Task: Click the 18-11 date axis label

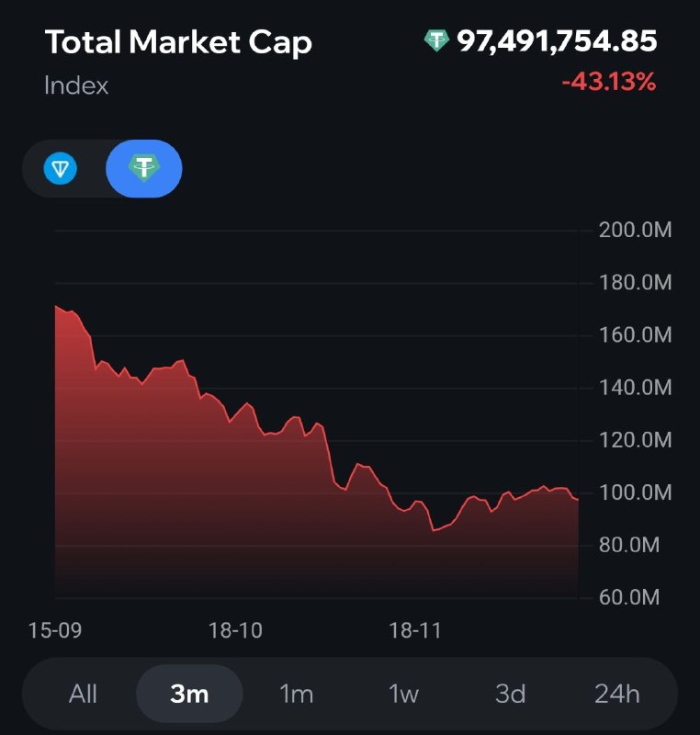Action: (416, 631)
